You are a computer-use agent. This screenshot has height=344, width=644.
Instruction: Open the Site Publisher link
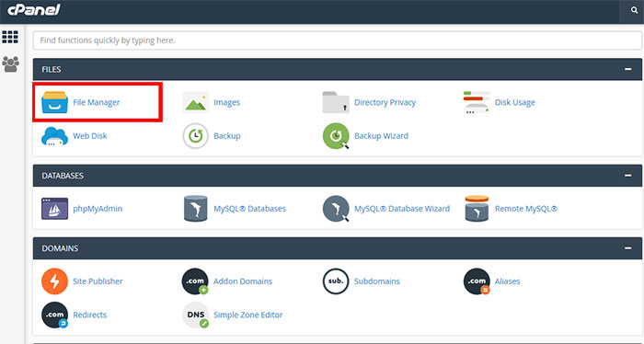click(98, 281)
